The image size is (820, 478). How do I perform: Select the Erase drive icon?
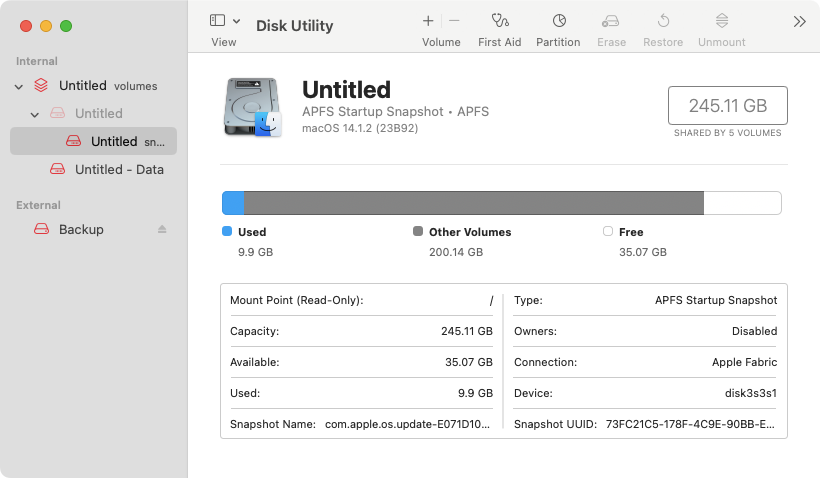coord(610,21)
